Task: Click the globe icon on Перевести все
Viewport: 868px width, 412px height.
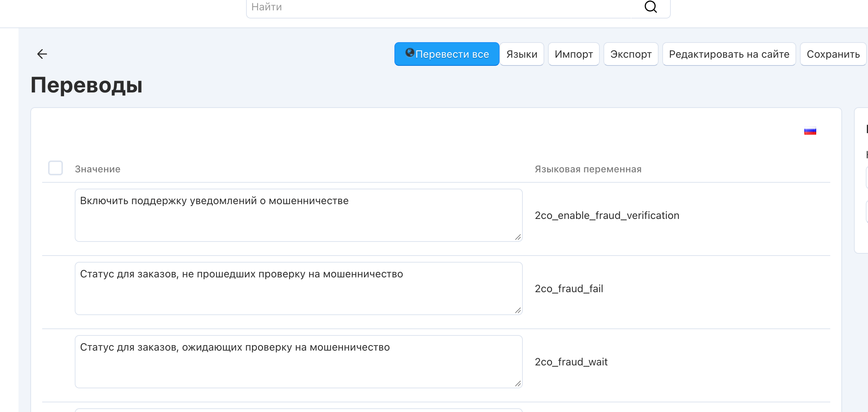Action: [x=410, y=53]
